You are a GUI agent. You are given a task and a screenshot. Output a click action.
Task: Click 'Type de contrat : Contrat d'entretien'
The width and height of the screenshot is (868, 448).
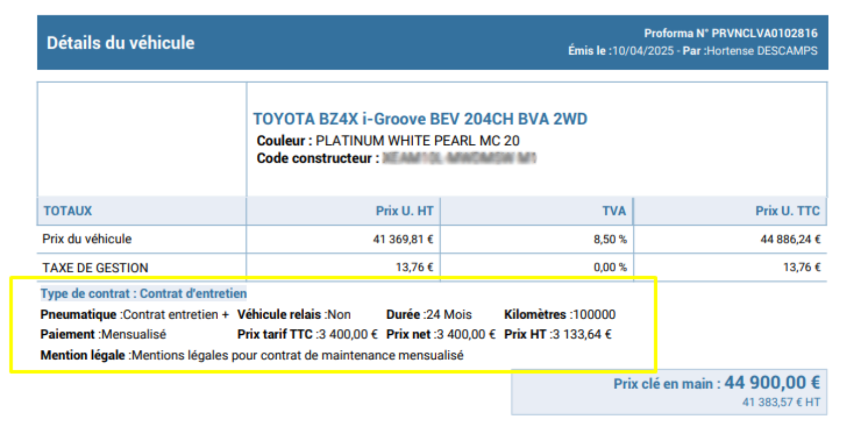144,293
